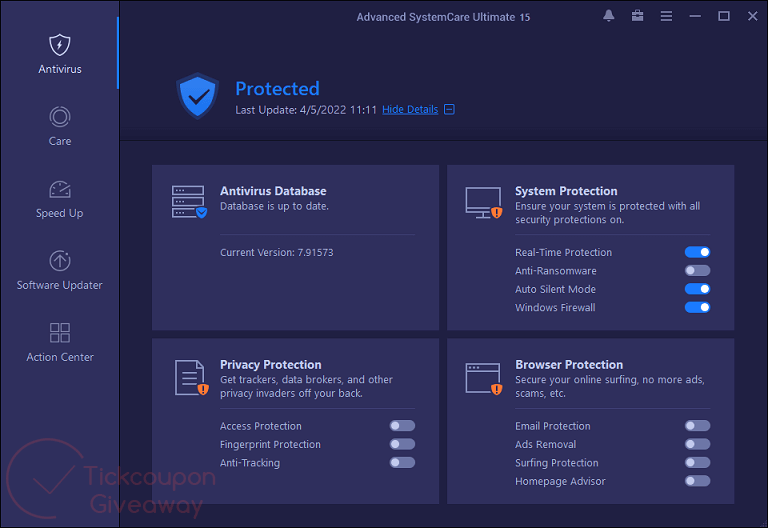768x528 pixels.
Task: Click 'Database is up to date.' text
Action: point(274,206)
